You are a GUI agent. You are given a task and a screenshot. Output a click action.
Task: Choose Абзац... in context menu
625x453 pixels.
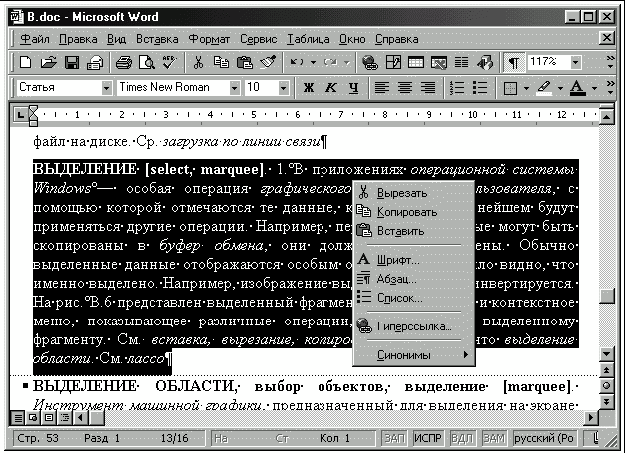click(x=413, y=279)
